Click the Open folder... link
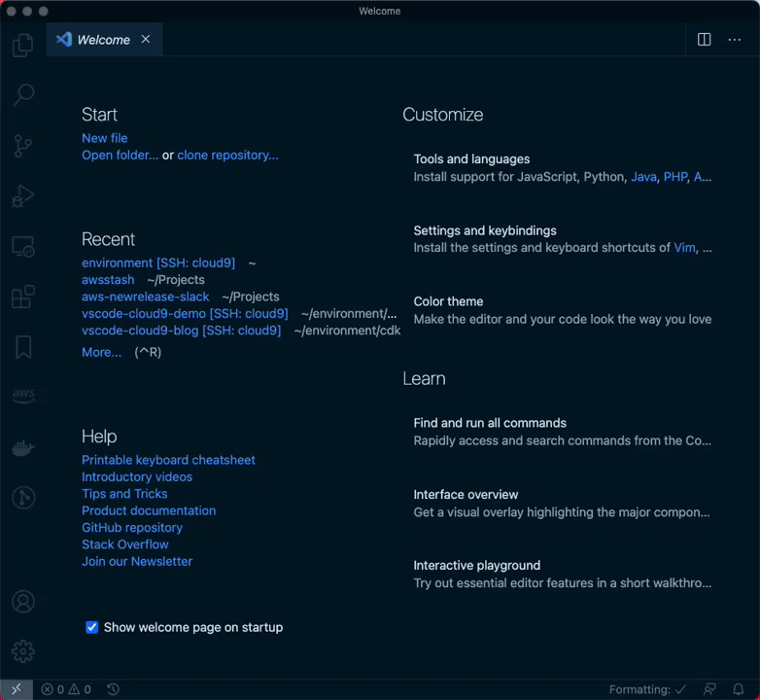 (x=120, y=156)
